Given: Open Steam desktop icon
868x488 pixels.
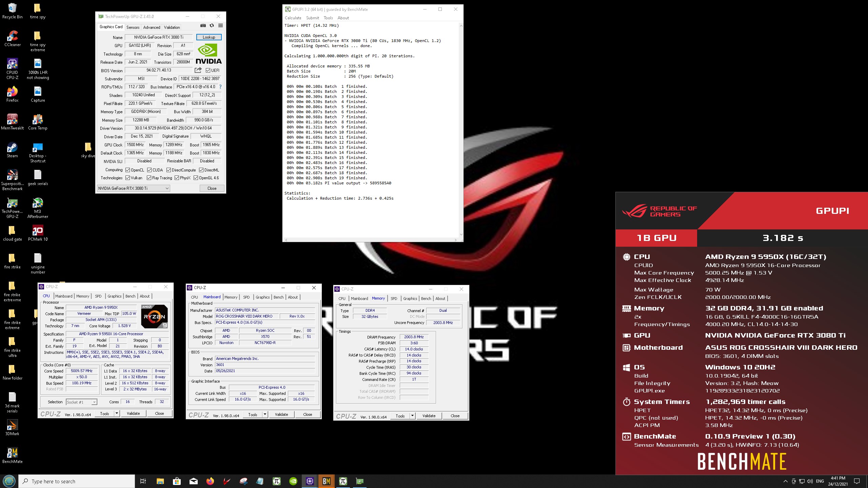Looking at the screenshot, I should [13, 150].
